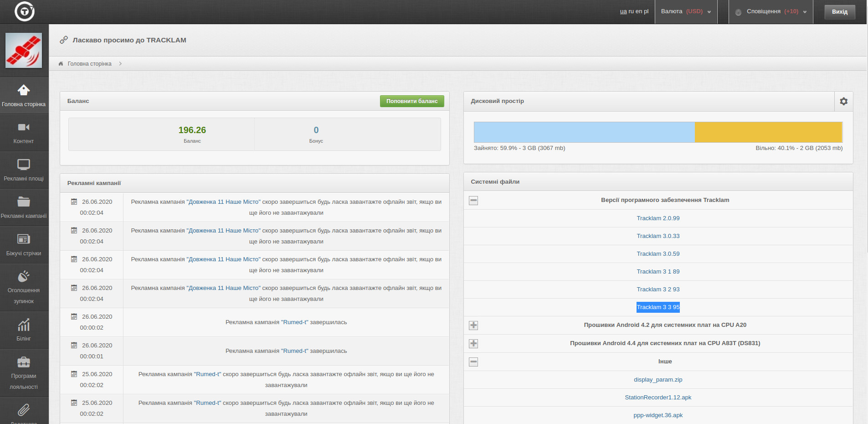The height and width of the screenshot is (424, 868).
Task: Open Біжучі стрічки ticker icon
Action: click(24, 239)
